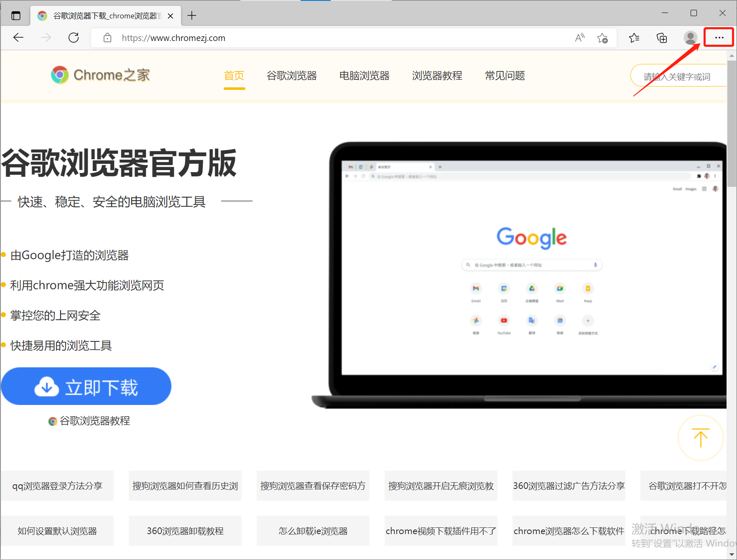Open the 谷歌浏览器教程 link

point(95,421)
